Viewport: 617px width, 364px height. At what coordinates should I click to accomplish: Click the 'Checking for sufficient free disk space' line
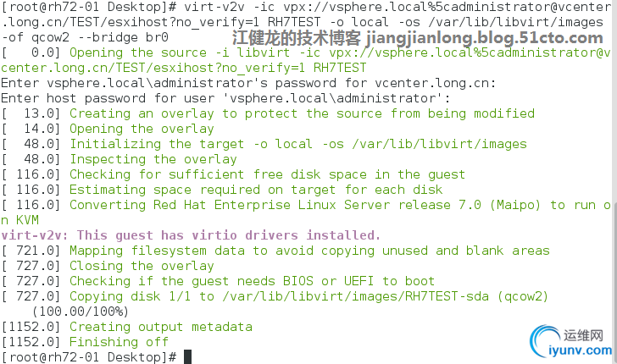(x=267, y=174)
